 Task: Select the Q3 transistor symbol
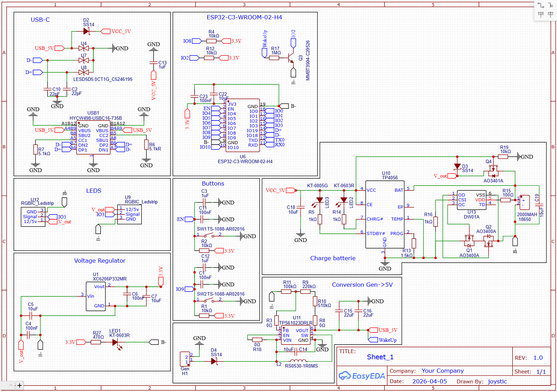coord(291,57)
